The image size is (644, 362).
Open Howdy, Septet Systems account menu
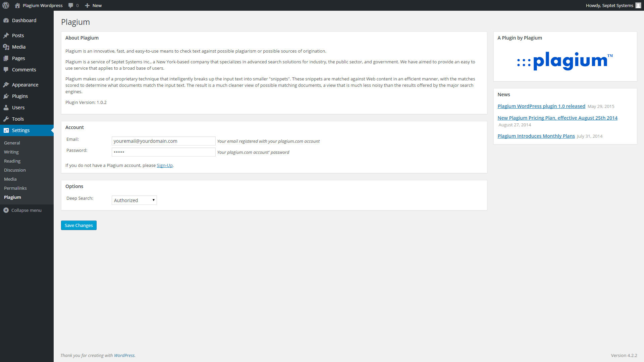pos(609,5)
